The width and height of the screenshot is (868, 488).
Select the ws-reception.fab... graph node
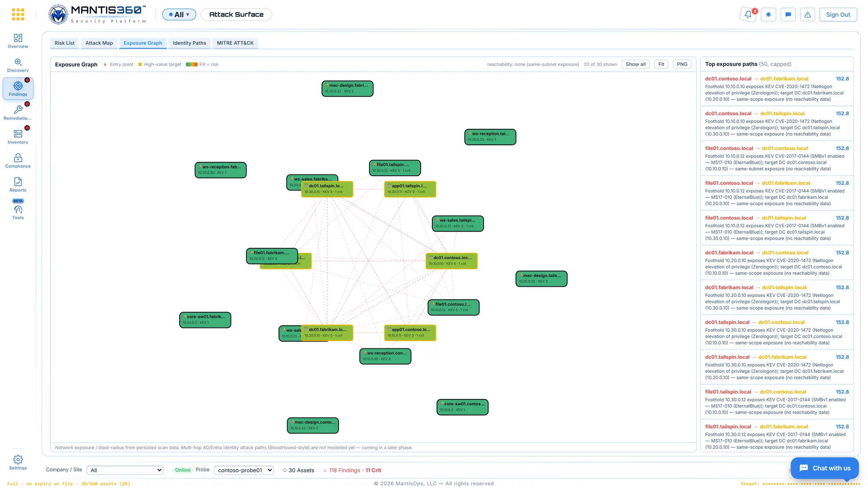tap(220, 170)
